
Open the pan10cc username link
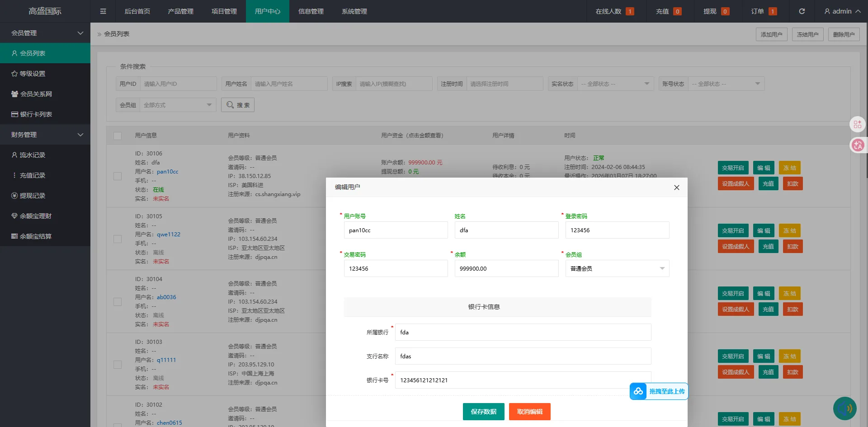167,172
